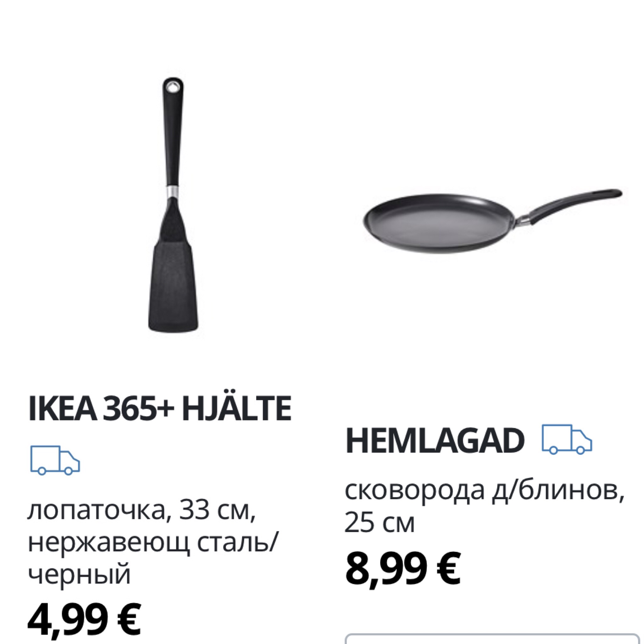Open the HEMLAGAD product title
The image size is (644, 644).
coord(435,440)
